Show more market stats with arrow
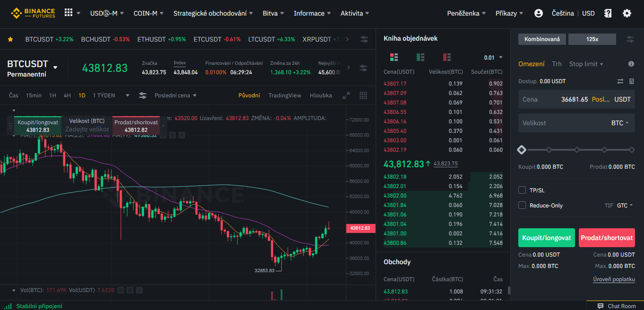The width and height of the screenshot is (644, 310). pyautogui.click(x=349, y=68)
